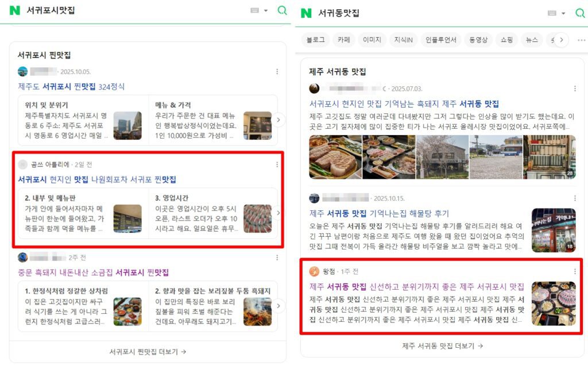
Task: Click the Naver N logo on the 서귀포시맛집 panel
Action: click(x=14, y=10)
